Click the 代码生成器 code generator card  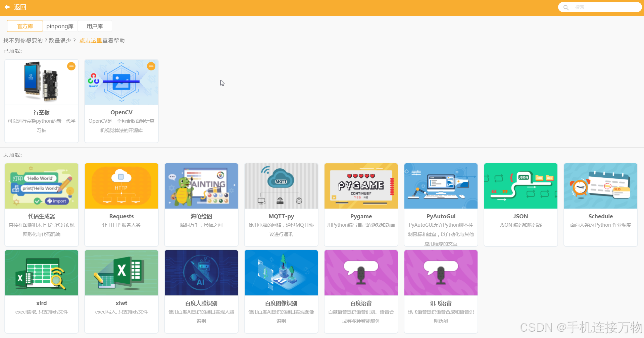[41, 205]
